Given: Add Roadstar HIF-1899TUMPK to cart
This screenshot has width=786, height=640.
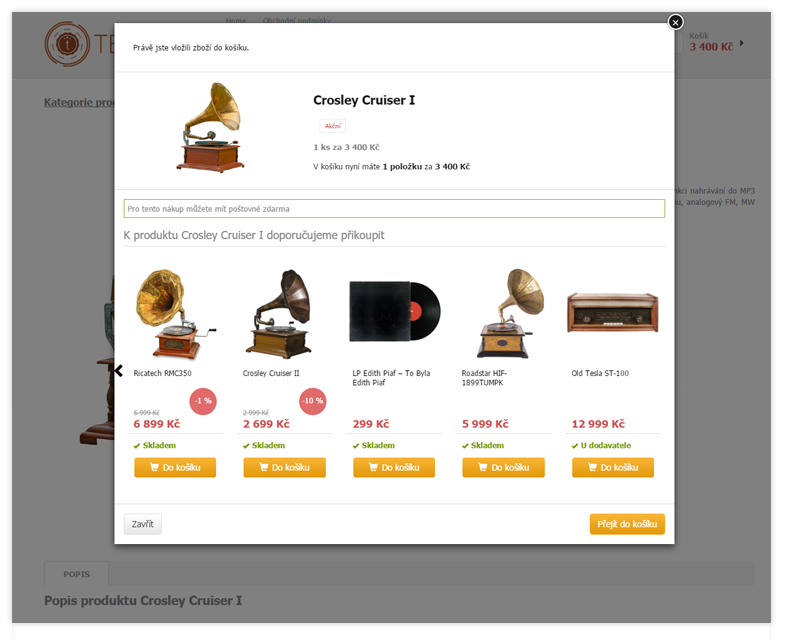Looking at the screenshot, I should pyautogui.click(x=503, y=468).
